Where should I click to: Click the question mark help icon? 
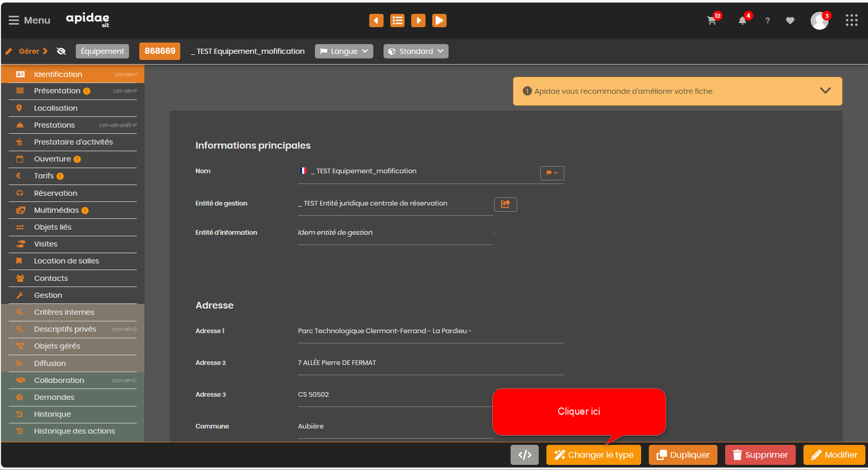coord(767,21)
